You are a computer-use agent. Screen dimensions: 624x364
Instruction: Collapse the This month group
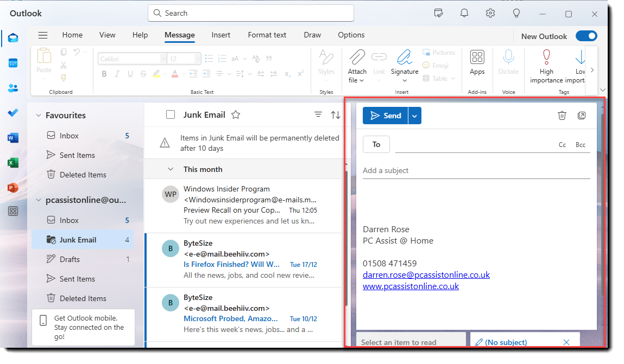[x=171, y=169]
